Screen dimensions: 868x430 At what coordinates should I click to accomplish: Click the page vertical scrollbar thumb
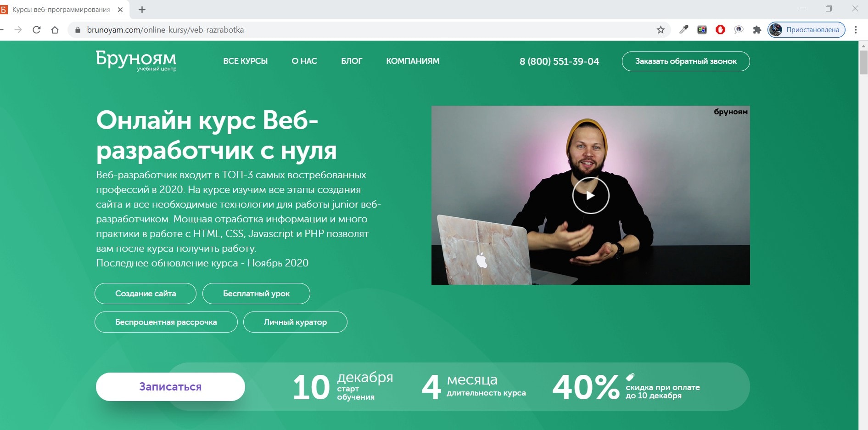(863, 62)
